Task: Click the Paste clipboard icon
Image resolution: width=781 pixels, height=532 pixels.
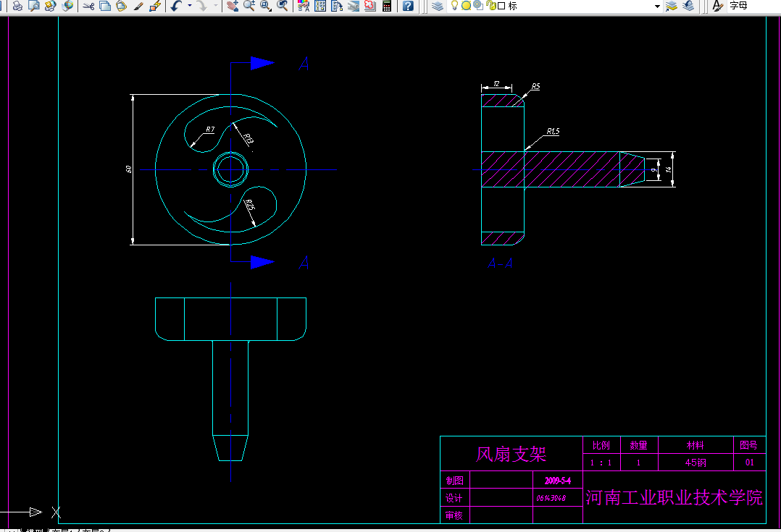Action: tap(122, 6)
